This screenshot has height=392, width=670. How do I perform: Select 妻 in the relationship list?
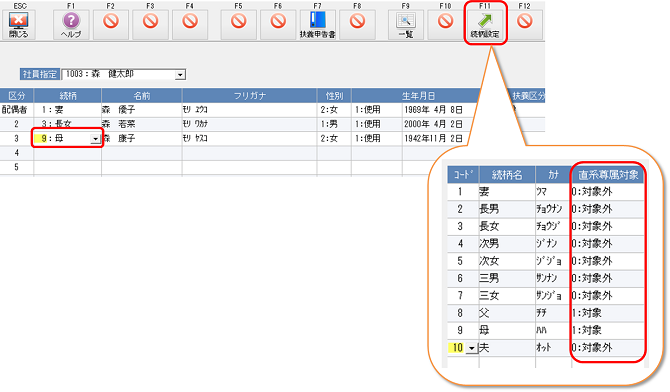[x=507, y=192]
